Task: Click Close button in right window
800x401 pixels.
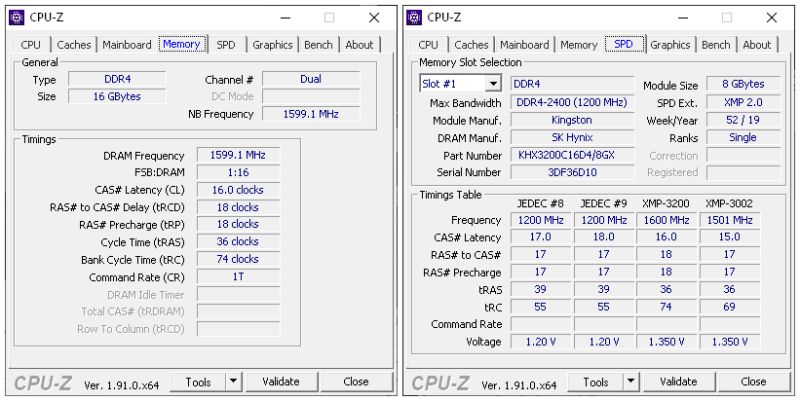Action: pos(754,382)
